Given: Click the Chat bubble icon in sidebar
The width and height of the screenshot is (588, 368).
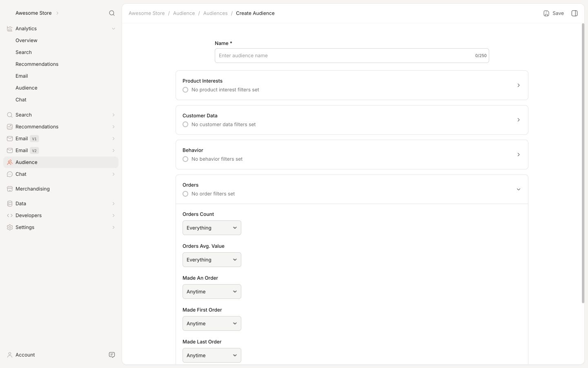Looking at the screenshot, I should tap(10, 174).
